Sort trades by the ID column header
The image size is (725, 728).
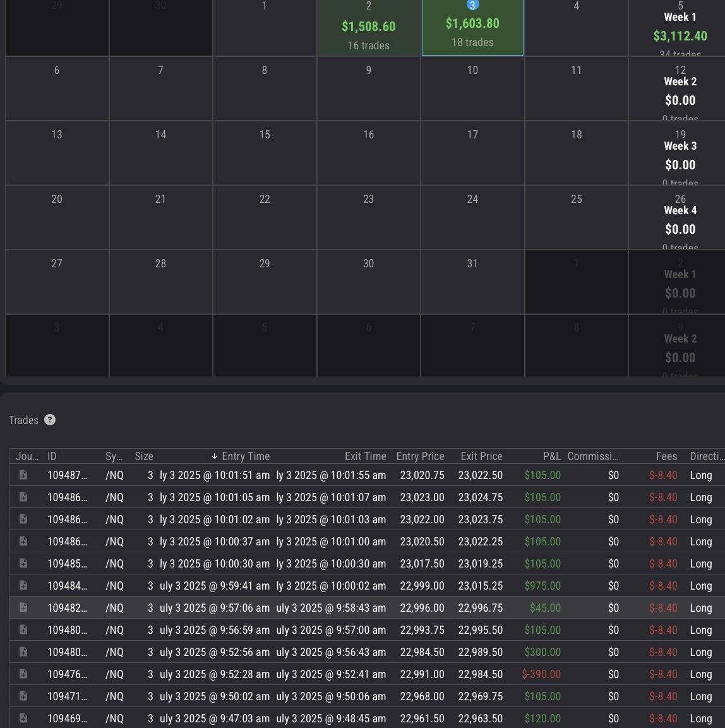click(52, 456)
